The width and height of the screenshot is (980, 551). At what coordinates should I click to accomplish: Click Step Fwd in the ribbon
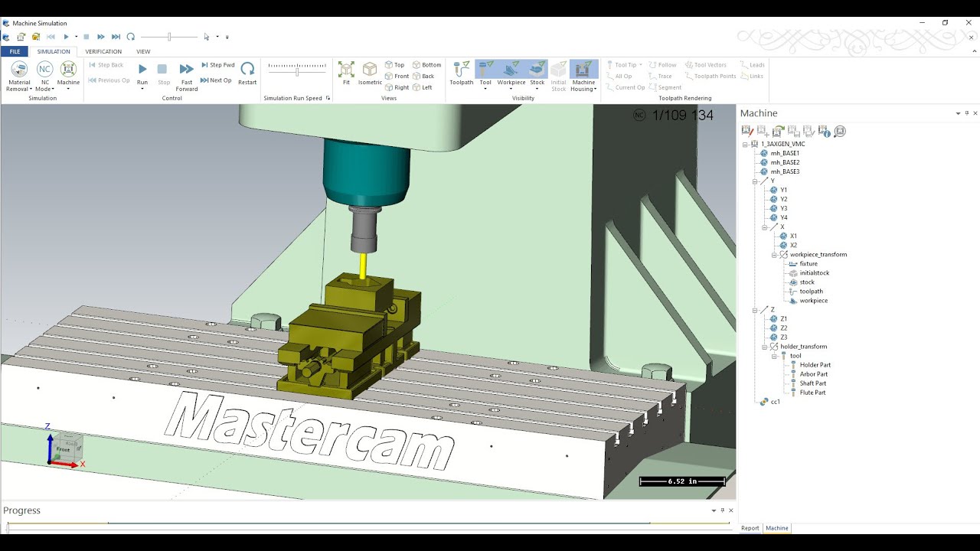tap(218, 65)
